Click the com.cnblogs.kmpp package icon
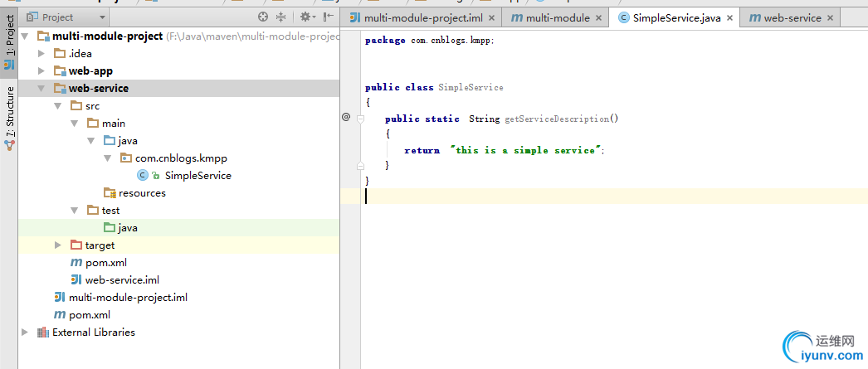Viewport: 868px width, 369px height. pyautogui.click(x=125, y=158)
